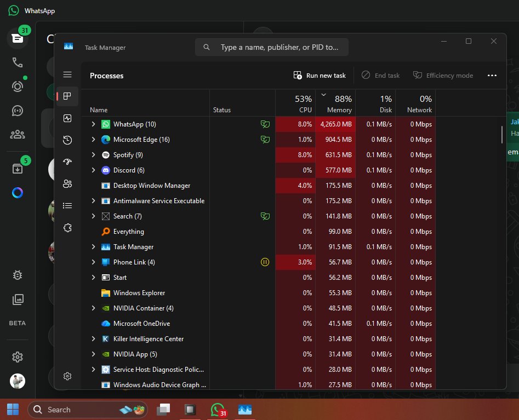The width and height of the screenshot is (519, 420).
Task: Open WhatsApp Channels icon
Action: click(18, 111)
